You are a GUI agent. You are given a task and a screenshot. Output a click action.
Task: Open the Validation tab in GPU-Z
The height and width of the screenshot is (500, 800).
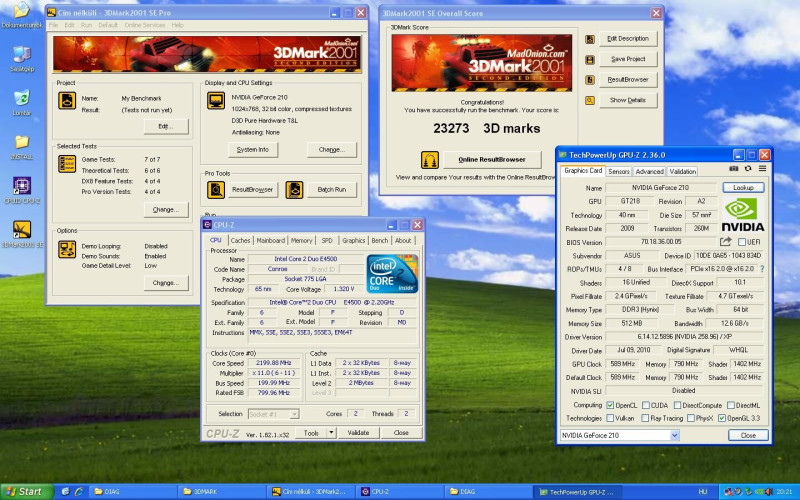[682, 171]
